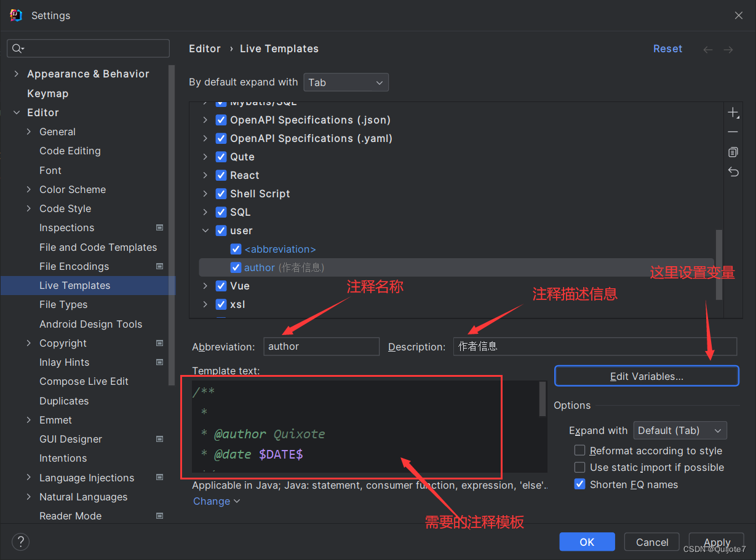756x560 pixels.
Task: Open the Expand with Default (Tab) dropdown
Action: 680,430
